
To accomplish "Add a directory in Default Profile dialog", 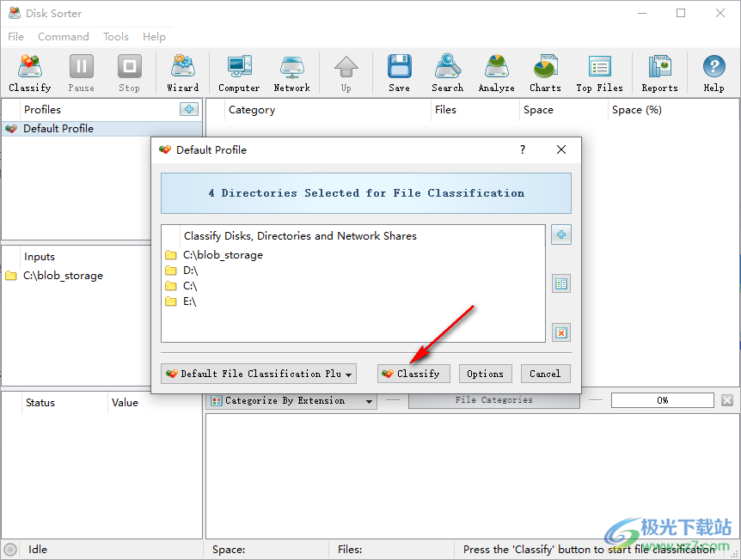I will pyautogui.click(x=561, y=234).
